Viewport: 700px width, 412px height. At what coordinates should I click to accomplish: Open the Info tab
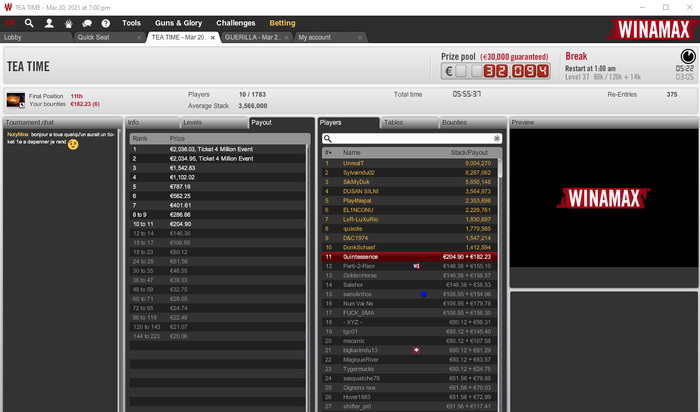click(153, 123)
